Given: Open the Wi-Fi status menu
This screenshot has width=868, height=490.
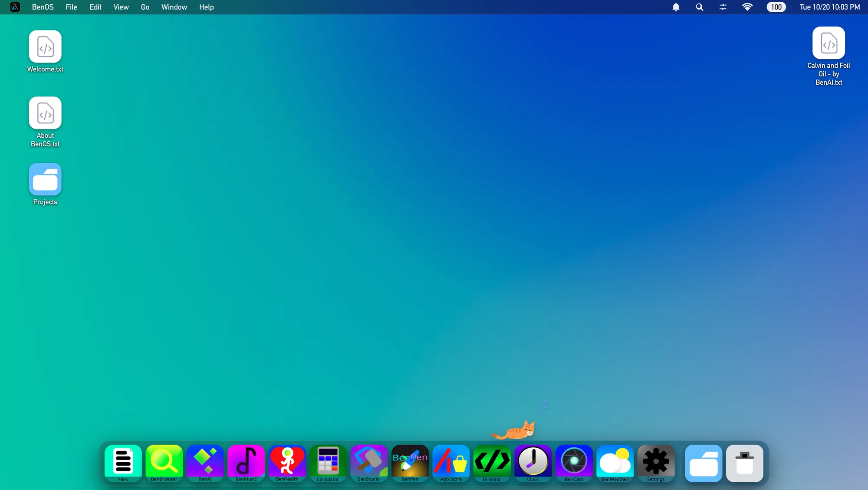Looking at the screenshot, I should click(747, 7).
